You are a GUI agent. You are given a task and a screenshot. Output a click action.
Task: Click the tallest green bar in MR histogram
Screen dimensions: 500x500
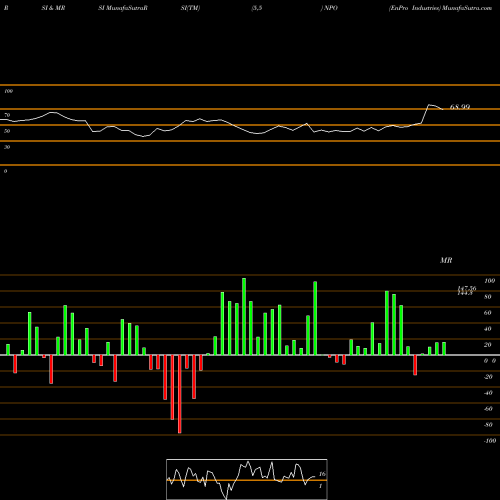tap(244, 316)
